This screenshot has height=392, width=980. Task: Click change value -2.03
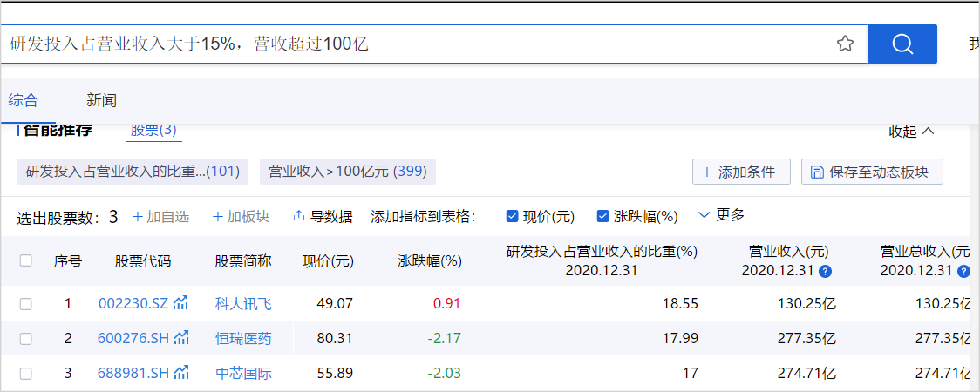(x=445, y=374)
